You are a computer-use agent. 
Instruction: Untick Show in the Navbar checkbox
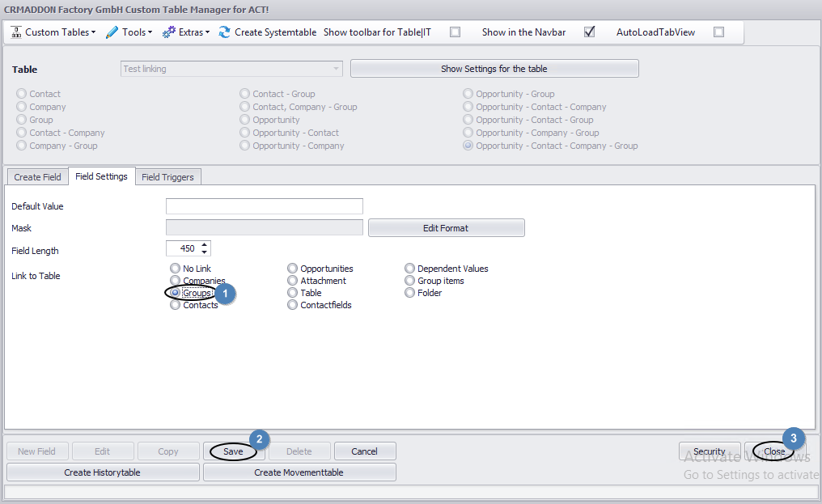(x=589, y=32)
